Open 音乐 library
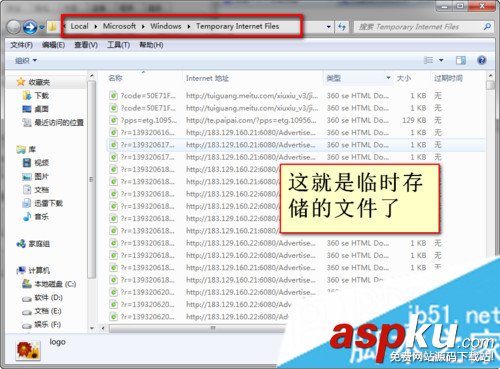 [x=36, y=217]
